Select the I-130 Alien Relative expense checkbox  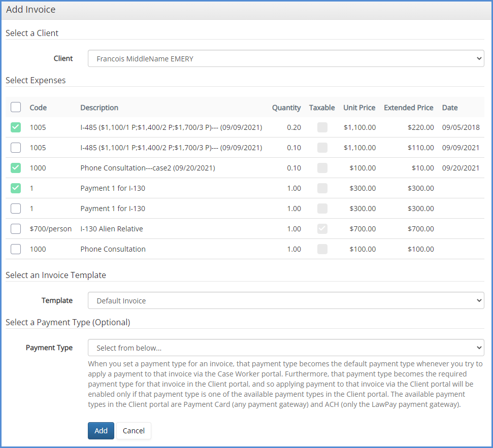click(16, 229)
